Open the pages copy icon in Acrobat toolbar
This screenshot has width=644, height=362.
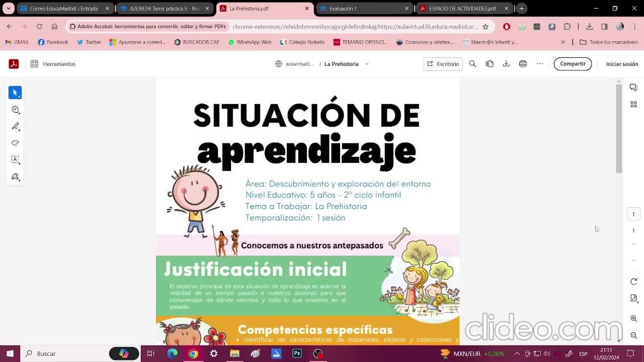[x=490, y=64]
